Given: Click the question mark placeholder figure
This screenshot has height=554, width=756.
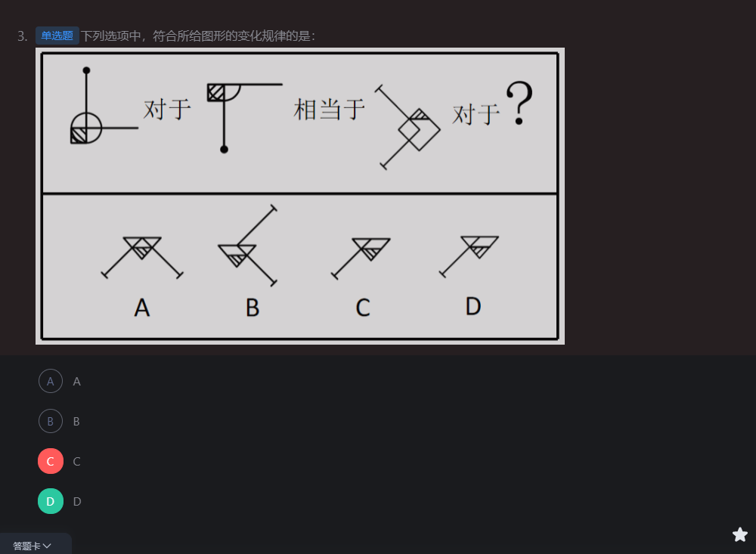Looking at the screenshot, I should (x=519, y=103).
